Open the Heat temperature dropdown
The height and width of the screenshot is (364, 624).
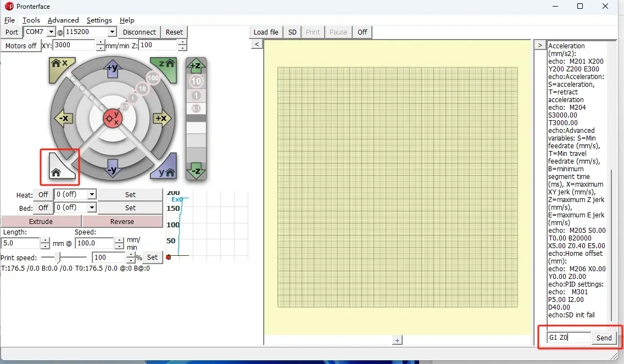tap(92, 194)
